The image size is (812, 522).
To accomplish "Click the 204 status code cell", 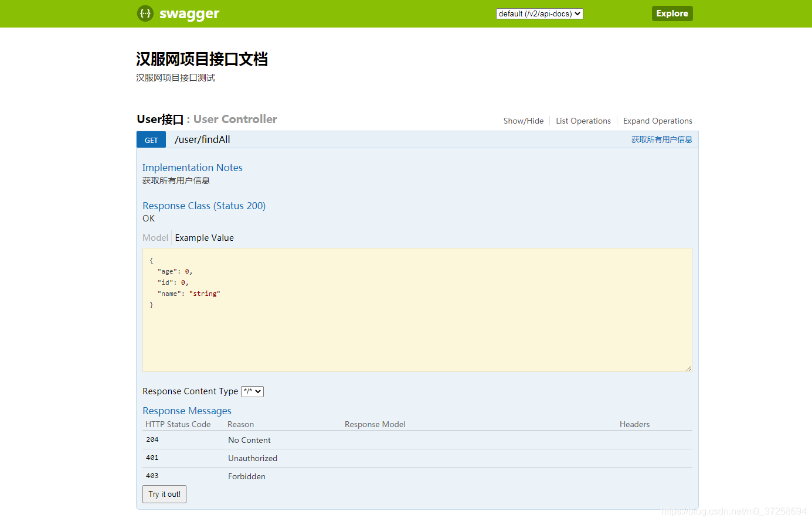I will coord(152,439).
